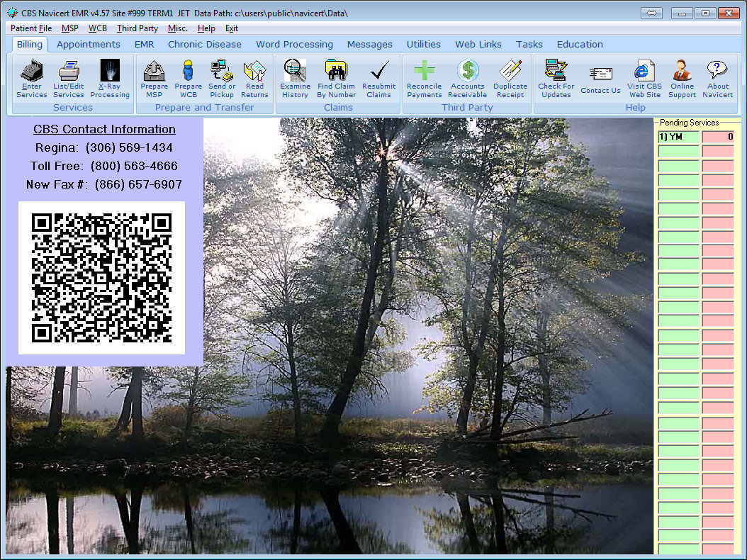Click the Prepare MSP icon
The height and width of the screenshot is (560, 747).
(x=154, y=78)
